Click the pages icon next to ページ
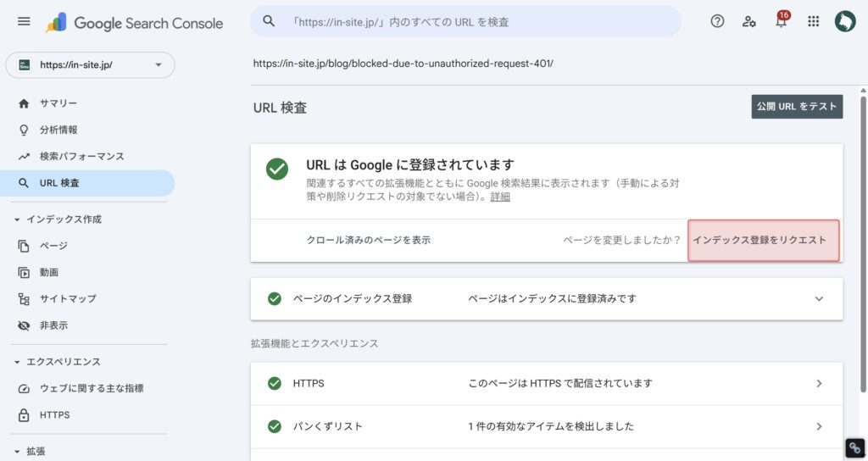868x461 pixels. [x=23, y=246]
